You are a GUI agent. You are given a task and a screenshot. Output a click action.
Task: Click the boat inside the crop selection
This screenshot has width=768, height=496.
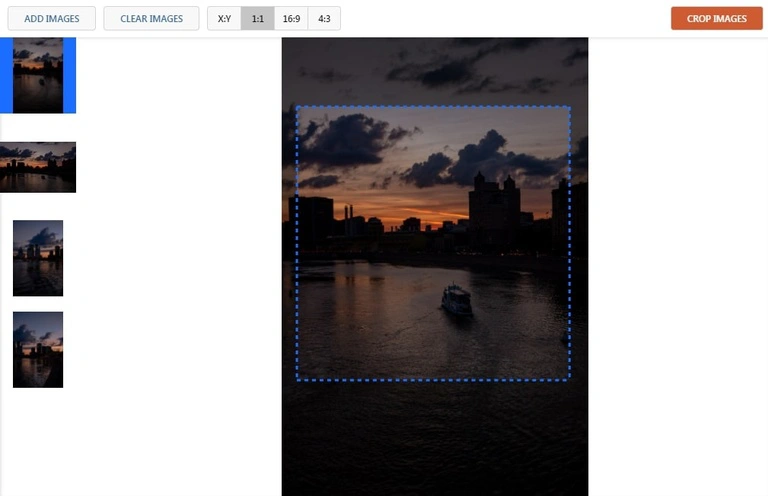tap(456, 300)
